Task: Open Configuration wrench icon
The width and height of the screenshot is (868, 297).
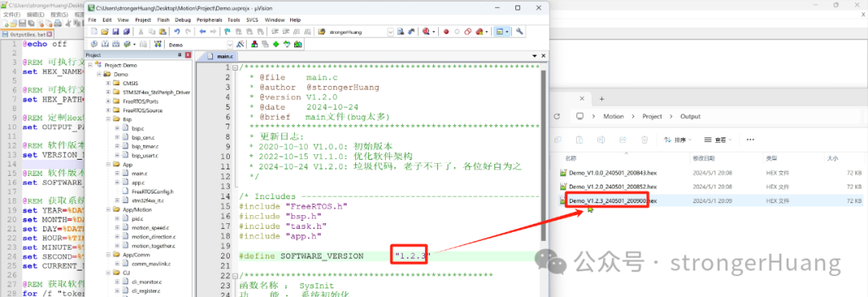Action: coord(519,31)
